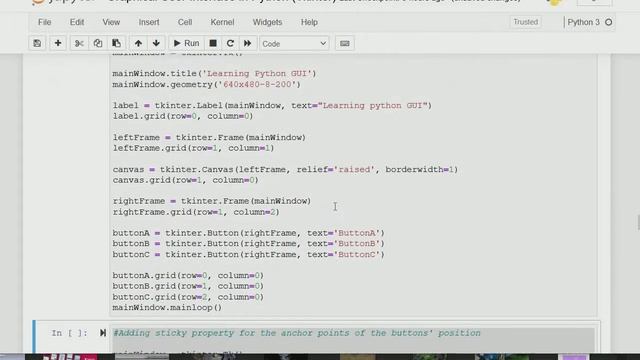Place cursor in the sticky property comment line
640x360 pixels.
pyautogui.click(x=297, y=333)
